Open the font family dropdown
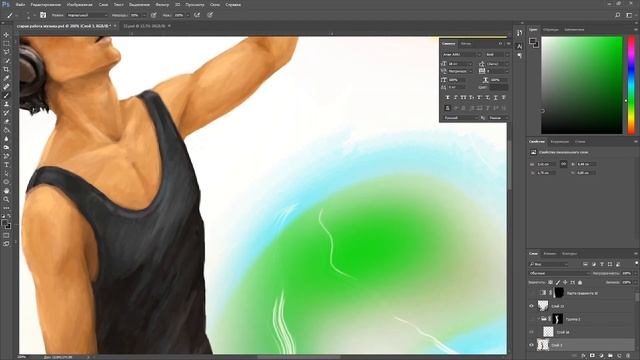This screenshot has height=360, width=640. tap(462, 54)
